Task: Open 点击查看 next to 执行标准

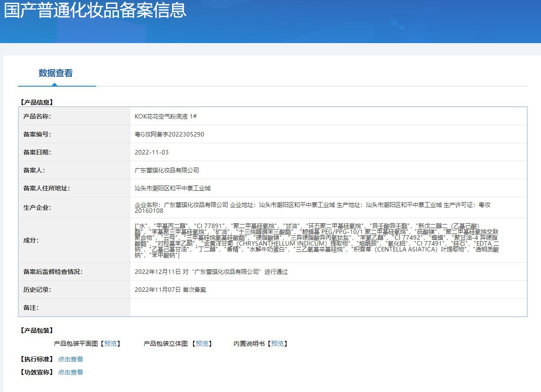Action: pos(70,359)
